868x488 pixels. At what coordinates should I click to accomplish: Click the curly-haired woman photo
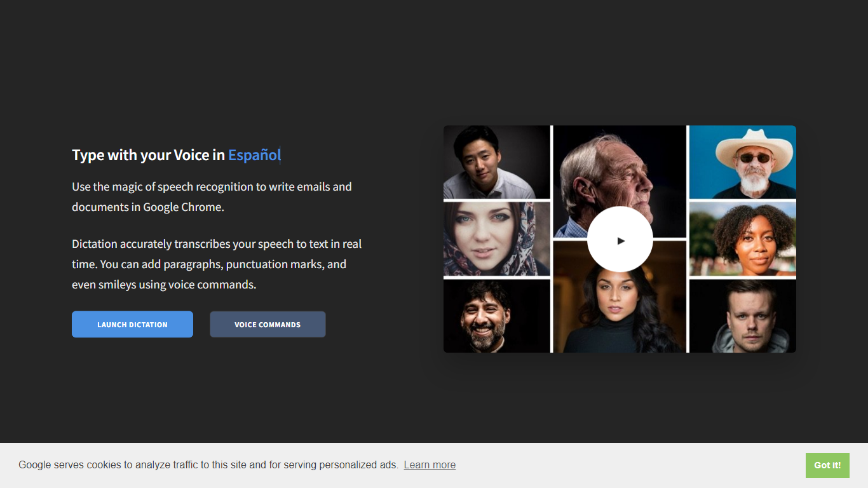742,238
